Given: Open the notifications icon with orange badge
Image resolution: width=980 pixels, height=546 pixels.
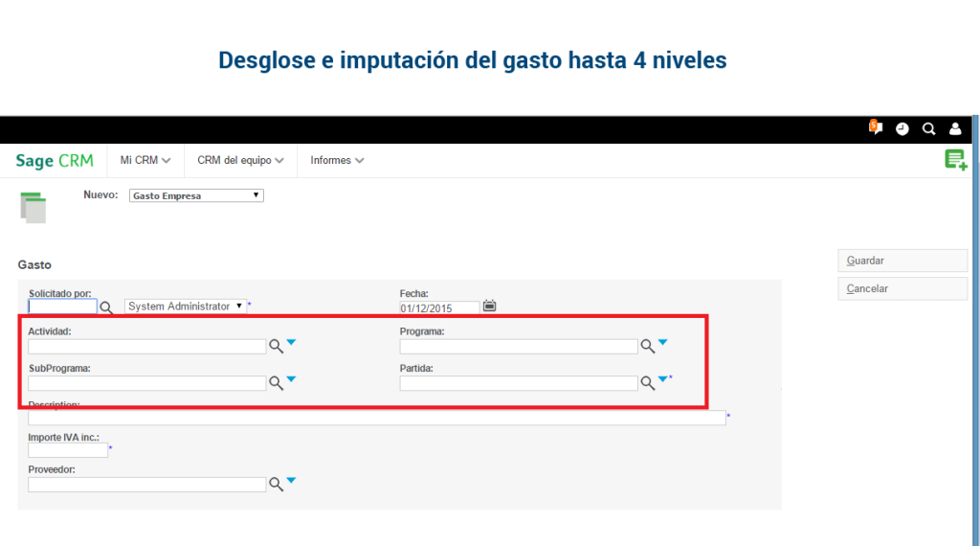Looking at the screenshot, I should pos(876,127).
